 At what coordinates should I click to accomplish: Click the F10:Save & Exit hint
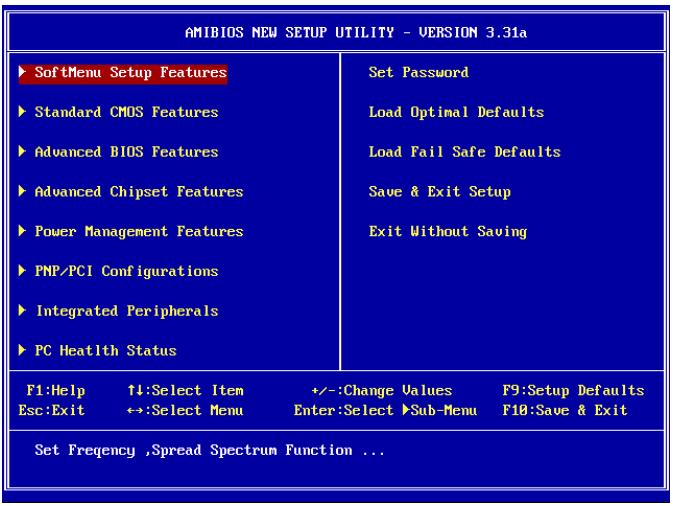point(565,411)
